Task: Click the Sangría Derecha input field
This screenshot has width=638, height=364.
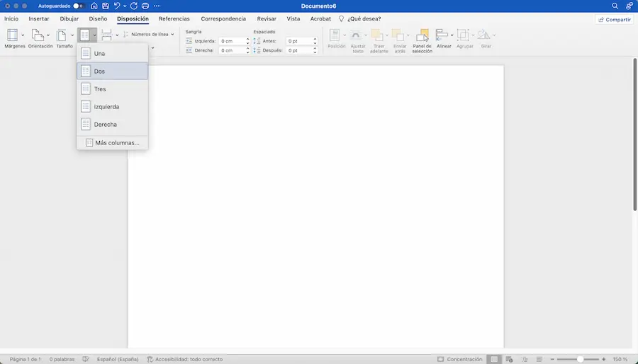Action: click(232, 50)
